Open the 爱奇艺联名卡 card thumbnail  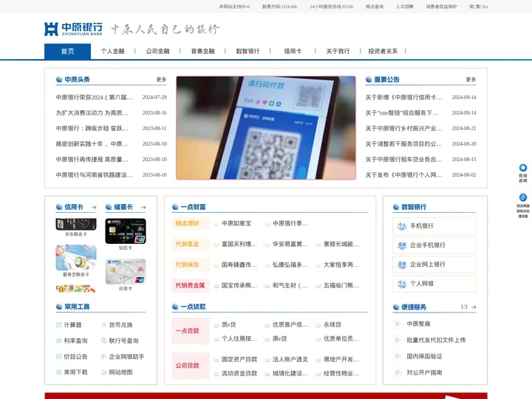click(x=76, y=258)
